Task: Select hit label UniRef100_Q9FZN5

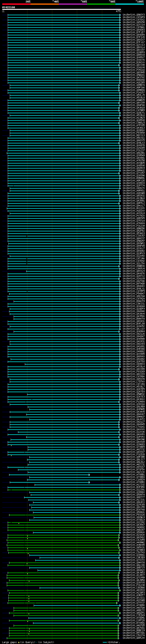Action: (x=134, y=457)
